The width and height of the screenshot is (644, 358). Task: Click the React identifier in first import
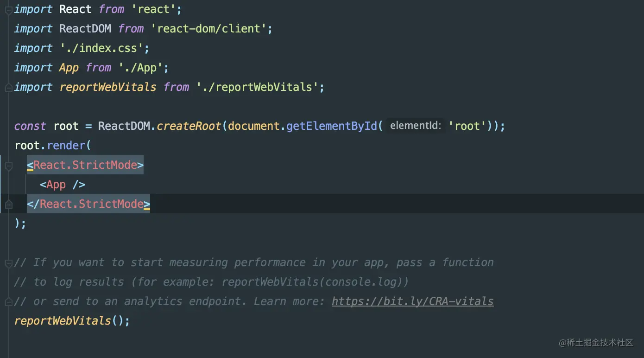[x=76, y=9]
